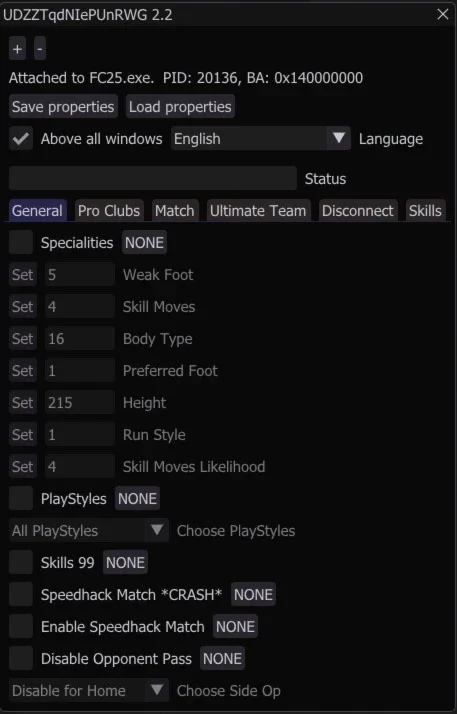457x714 pixels.
Task: Go to the Disconnect tab
Action: tap(358, 210)
